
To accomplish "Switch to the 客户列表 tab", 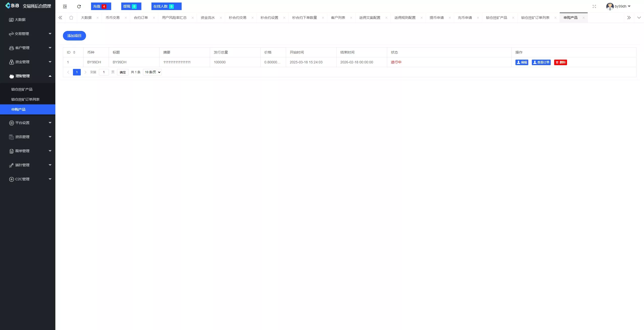I will pos(338,18).
